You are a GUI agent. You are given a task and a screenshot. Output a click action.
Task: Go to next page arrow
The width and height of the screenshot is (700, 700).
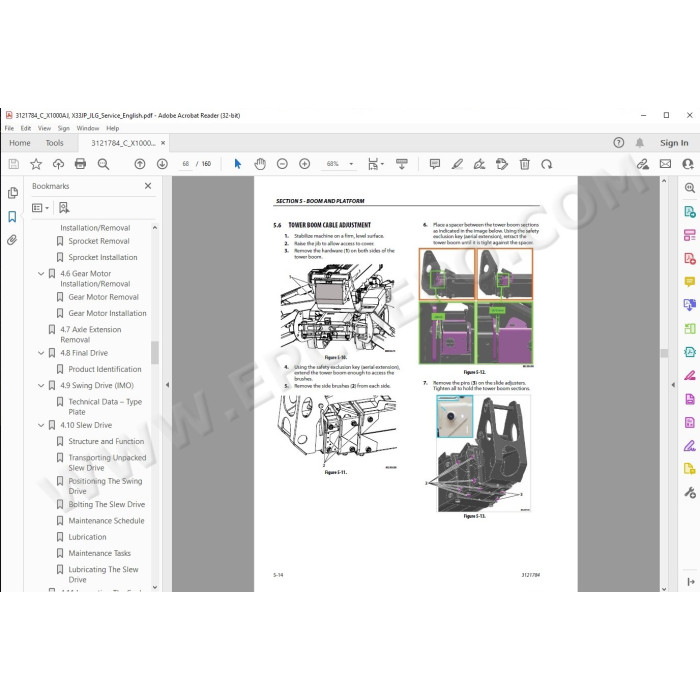[162, 164]
